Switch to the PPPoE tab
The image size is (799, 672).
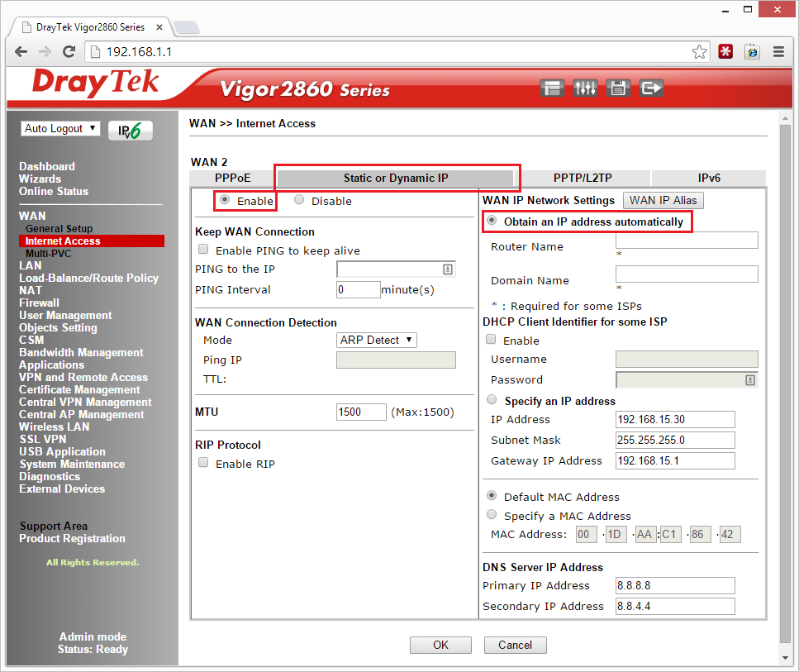tap(233, 178)
